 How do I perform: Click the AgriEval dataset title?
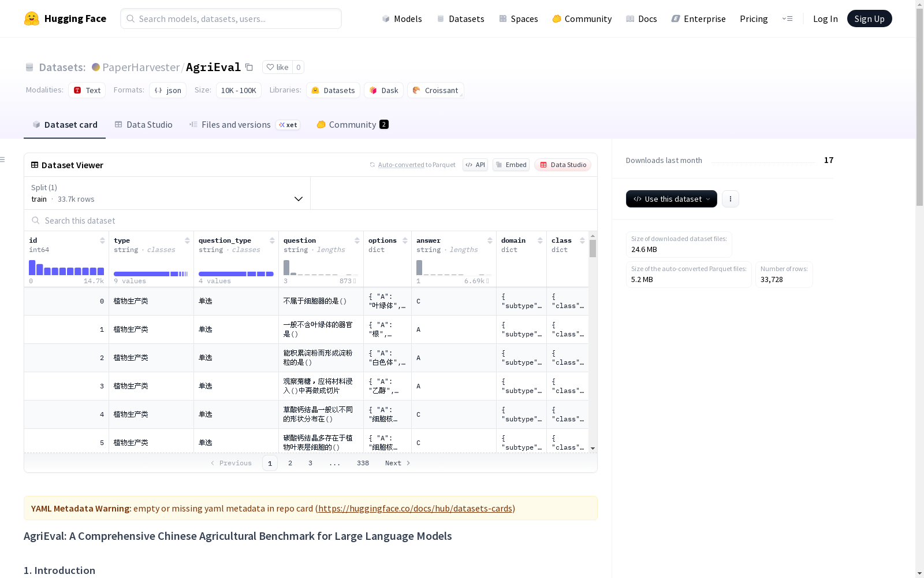click(x=213, y=67)
